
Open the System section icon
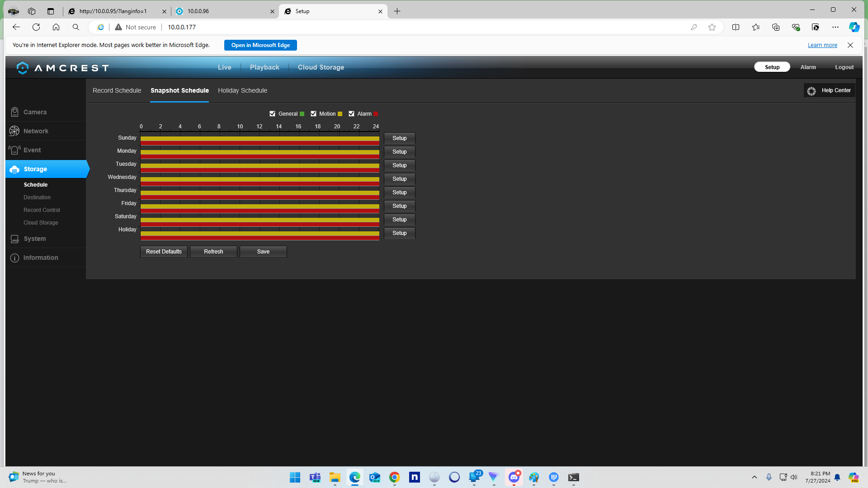coord(14,239)
